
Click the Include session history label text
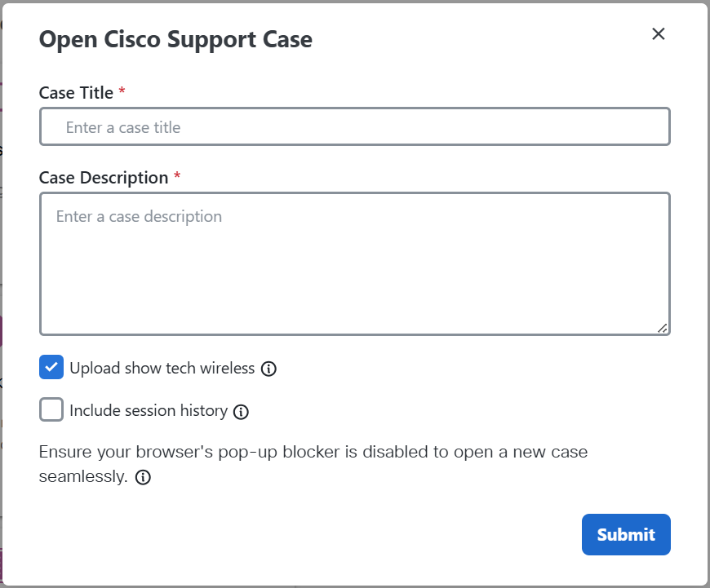pyautogui.click(x=149, y=410)
